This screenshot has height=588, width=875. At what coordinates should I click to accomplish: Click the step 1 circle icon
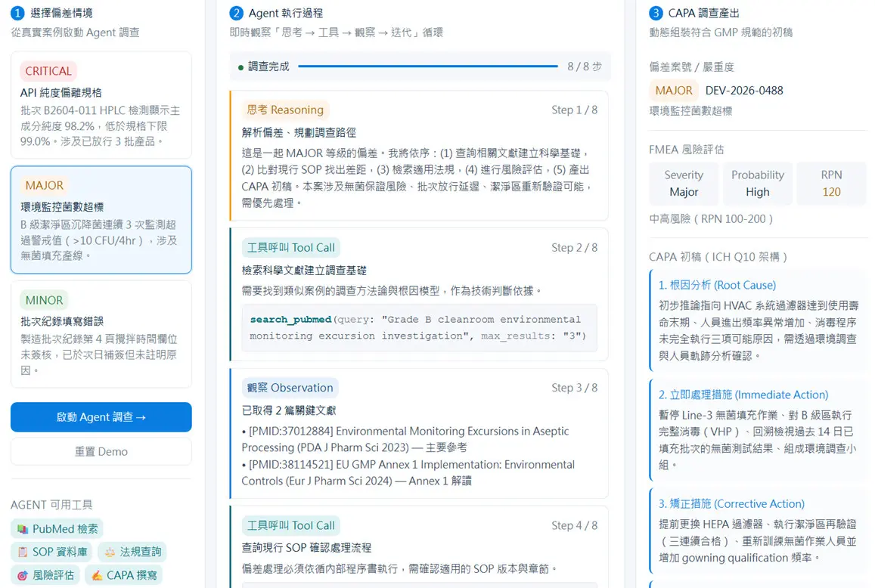pos(17,13)
